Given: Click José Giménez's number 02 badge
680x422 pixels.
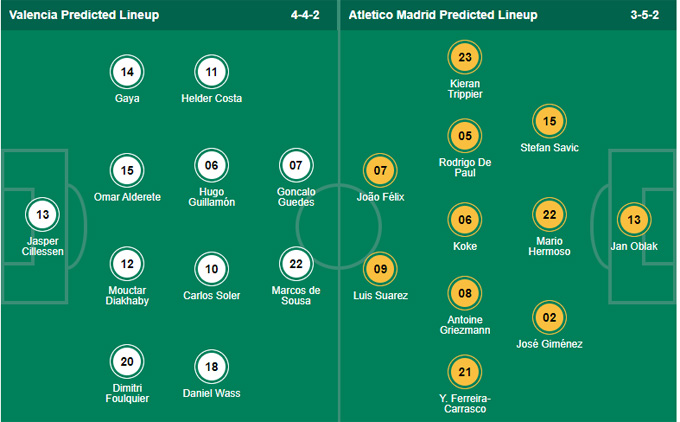Looking at the screenshot, I should [549, 317].
